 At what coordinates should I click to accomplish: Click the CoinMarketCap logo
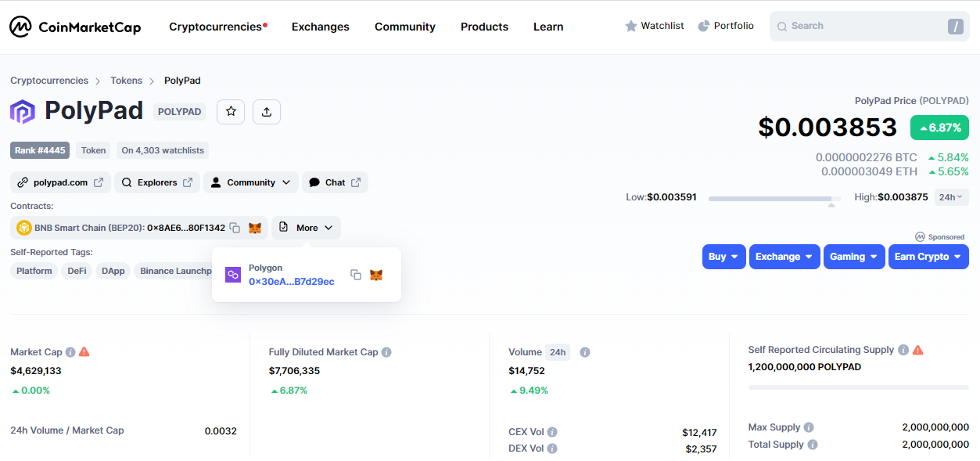point(75,27)
